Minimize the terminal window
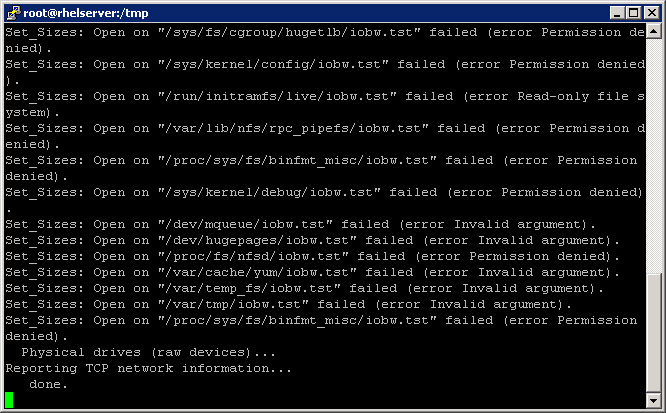Image resolution: width=666 pixels, height=413 pixels. pos(613,13)
